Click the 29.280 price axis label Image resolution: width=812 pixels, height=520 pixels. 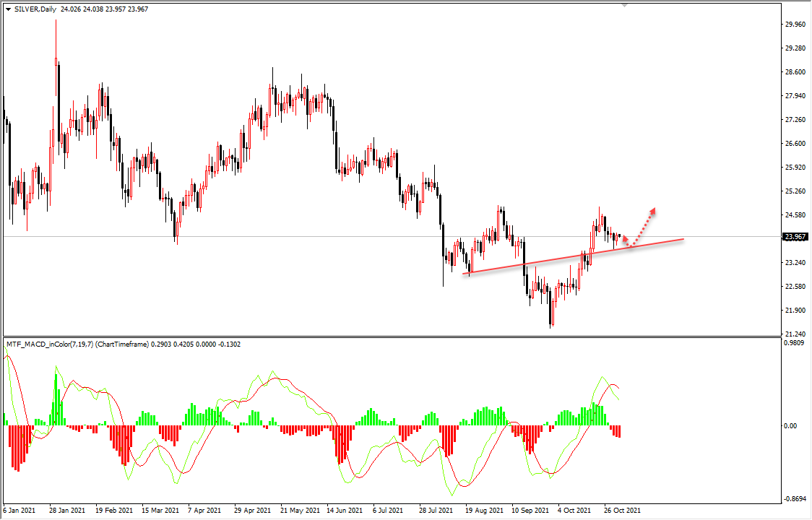point(796,48)
